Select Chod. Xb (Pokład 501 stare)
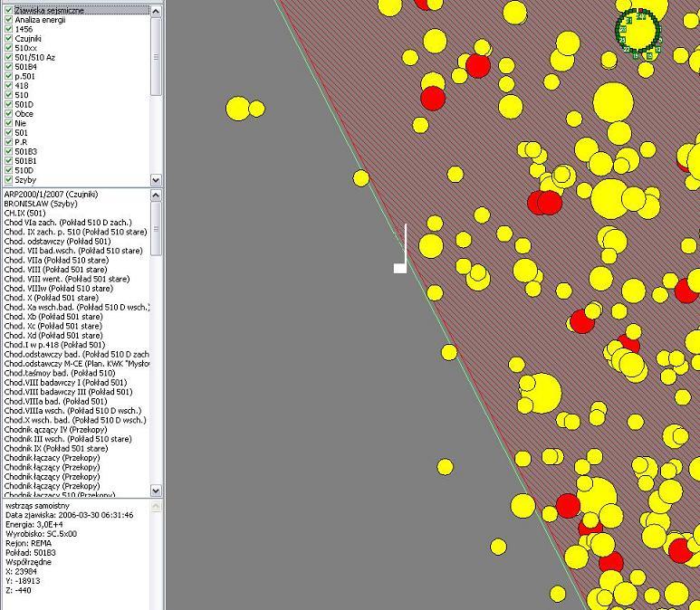This screenshot has height=610, width=700. click(53, 317)
